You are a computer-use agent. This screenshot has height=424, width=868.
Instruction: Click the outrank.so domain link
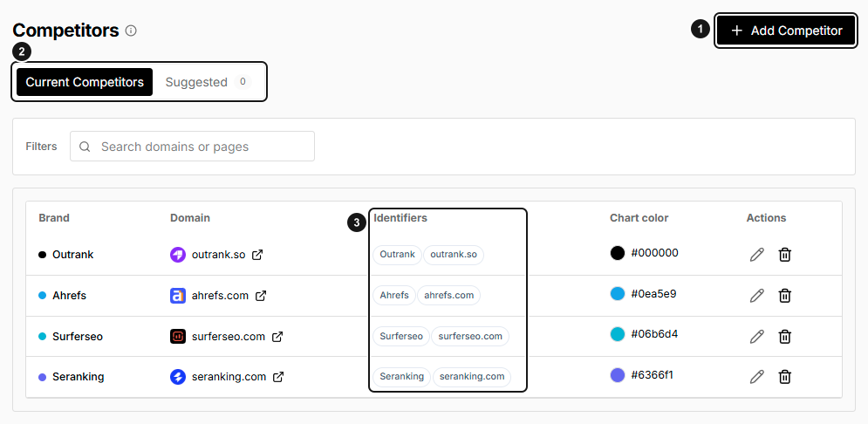[218, 255]
